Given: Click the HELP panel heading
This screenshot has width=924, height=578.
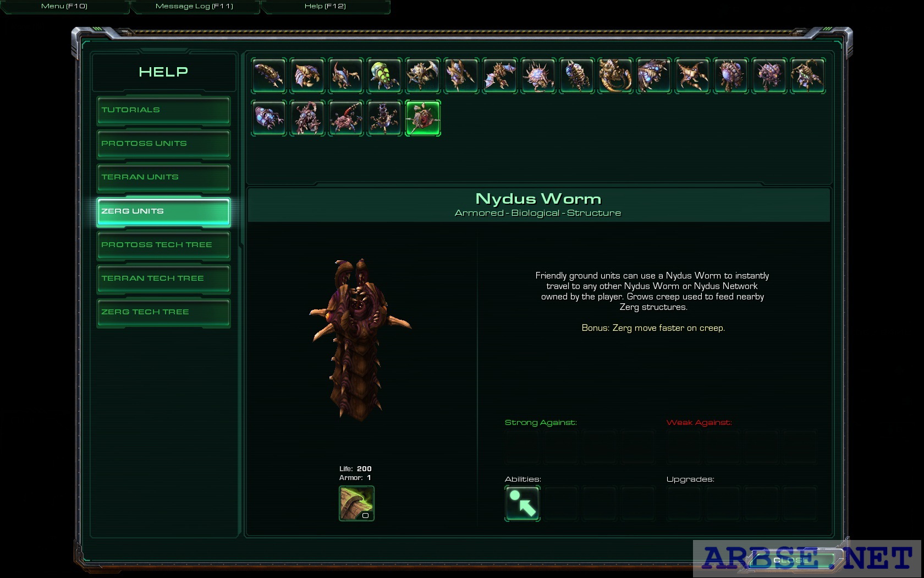Looking at the screenshot, I should [163, 72].
